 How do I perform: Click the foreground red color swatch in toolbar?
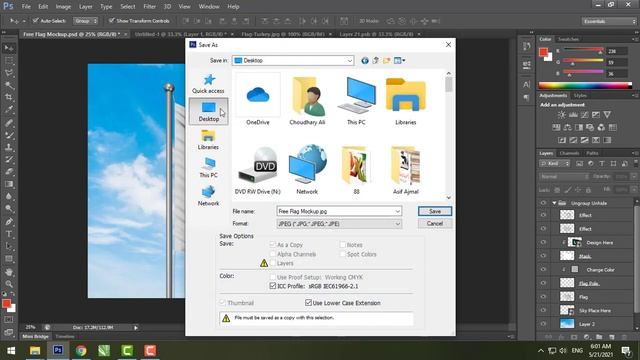(x=6, y=303)
